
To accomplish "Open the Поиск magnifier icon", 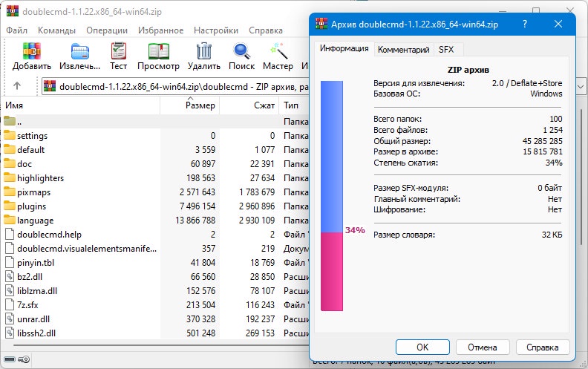I will click(x=242, y=51).
